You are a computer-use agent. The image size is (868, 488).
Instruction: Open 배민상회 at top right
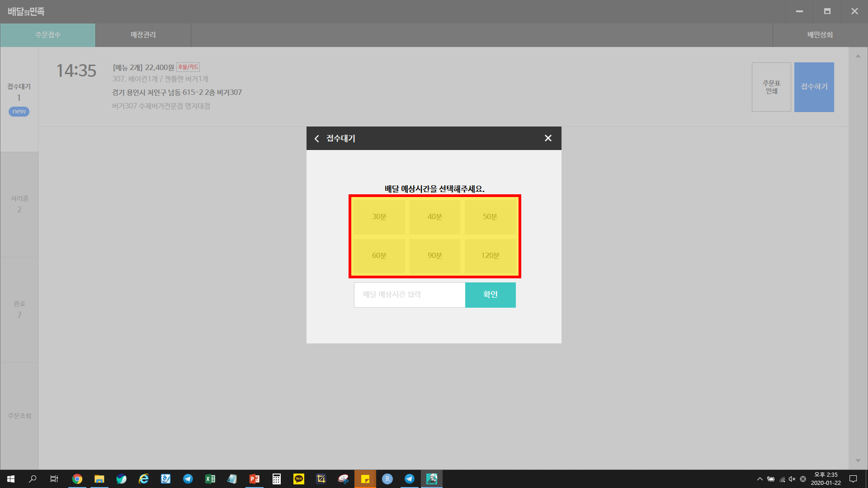click(820, 35)
